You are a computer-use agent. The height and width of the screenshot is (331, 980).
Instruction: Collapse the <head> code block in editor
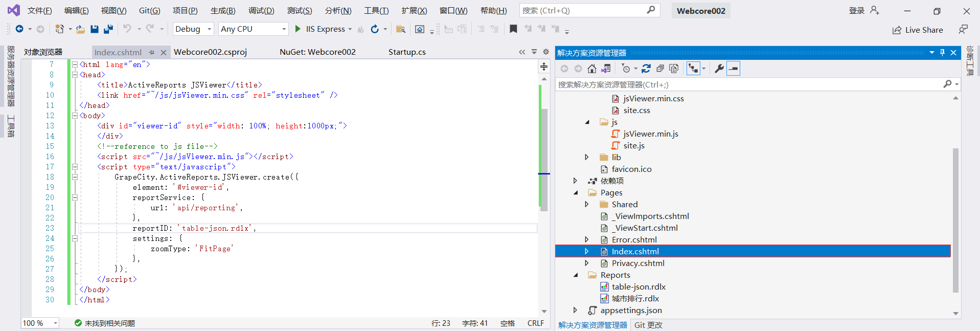tap(75, 75)
